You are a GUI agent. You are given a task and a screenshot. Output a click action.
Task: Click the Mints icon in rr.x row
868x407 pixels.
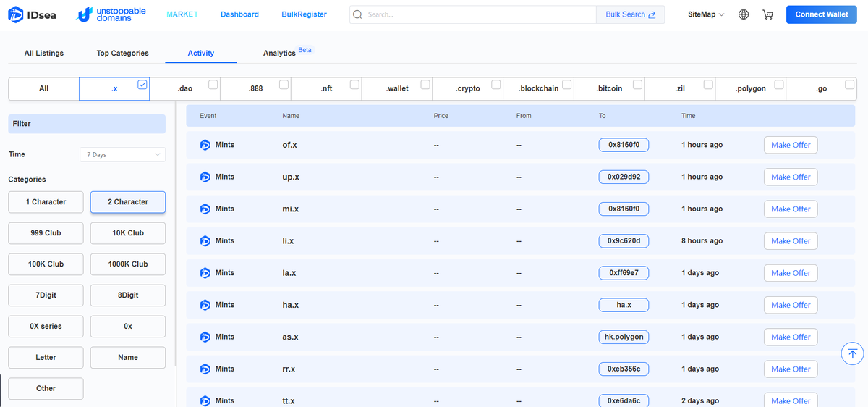[205, 369]
